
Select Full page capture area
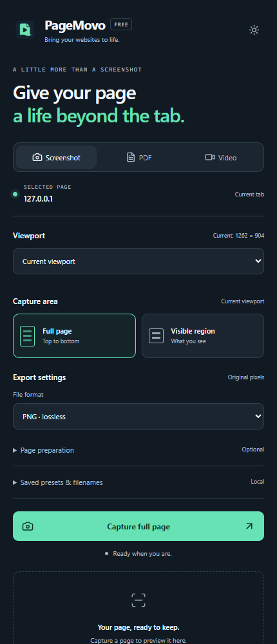[x=74, y=336]
